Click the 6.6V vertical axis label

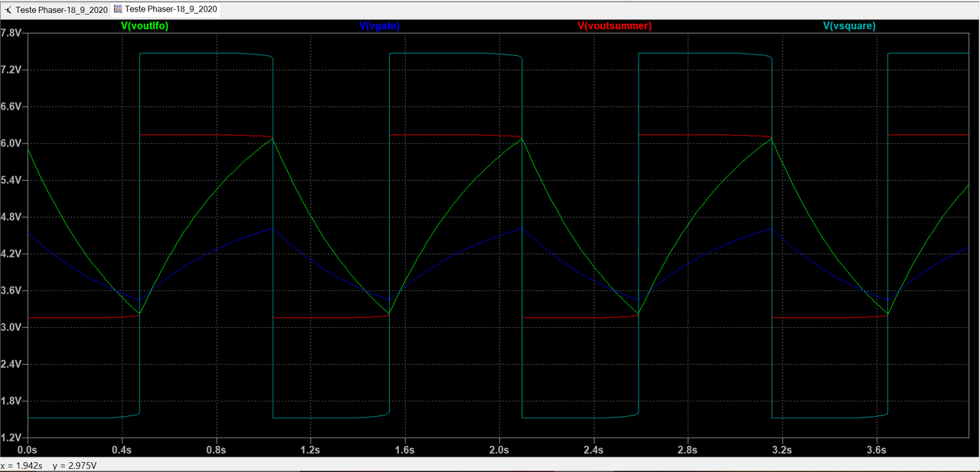[11, 107]
